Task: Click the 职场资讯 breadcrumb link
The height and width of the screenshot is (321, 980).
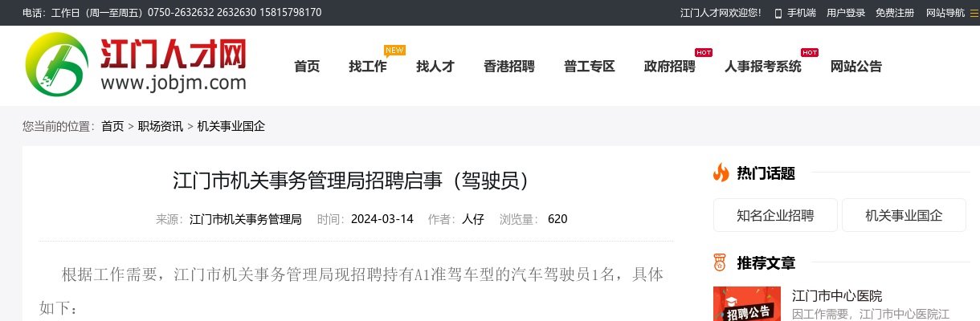Action: [x=161, y=126]
